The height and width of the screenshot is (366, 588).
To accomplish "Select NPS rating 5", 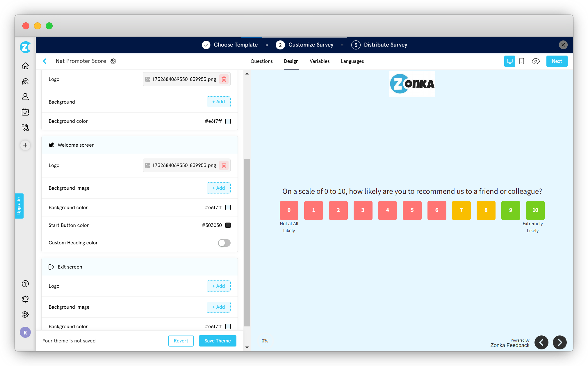I will (x=412, y=210).
